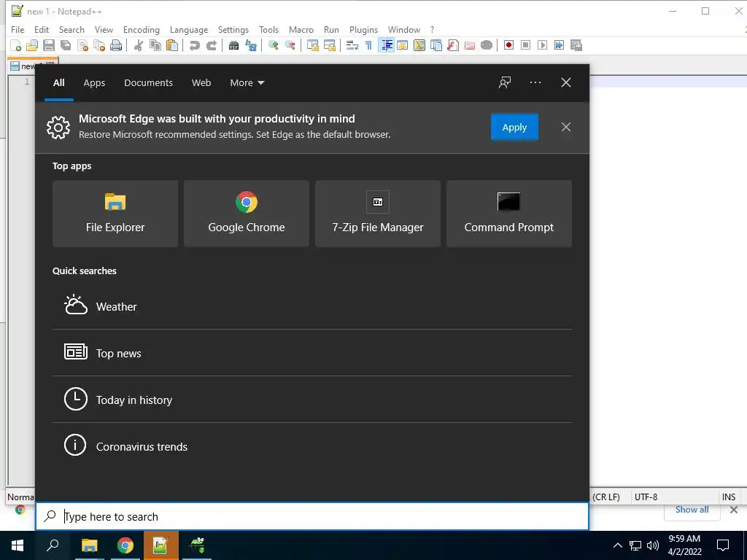Image resolution: width=747 pixels, height=560 pixels.
Task: Toggle the Document Map panel icon
Action: point(419,45)
